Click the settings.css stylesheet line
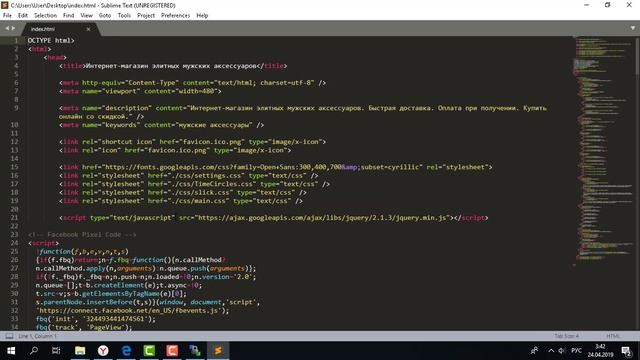This screenshot has height=360, width=640. (x=188, y=176)
